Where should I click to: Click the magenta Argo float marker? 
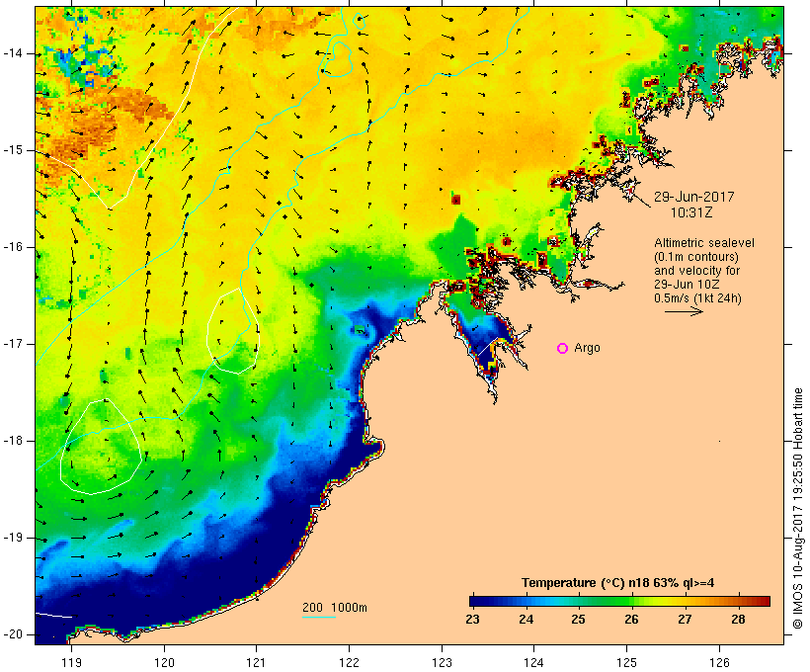(563, 349)
